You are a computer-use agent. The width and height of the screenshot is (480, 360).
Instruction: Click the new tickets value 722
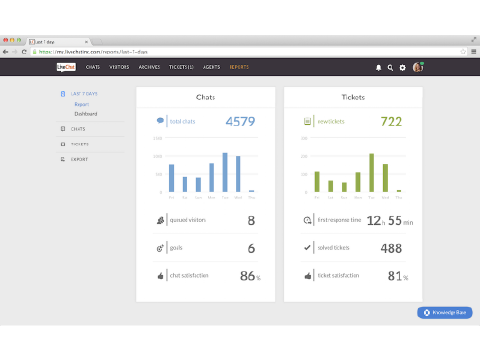(391, 121)
